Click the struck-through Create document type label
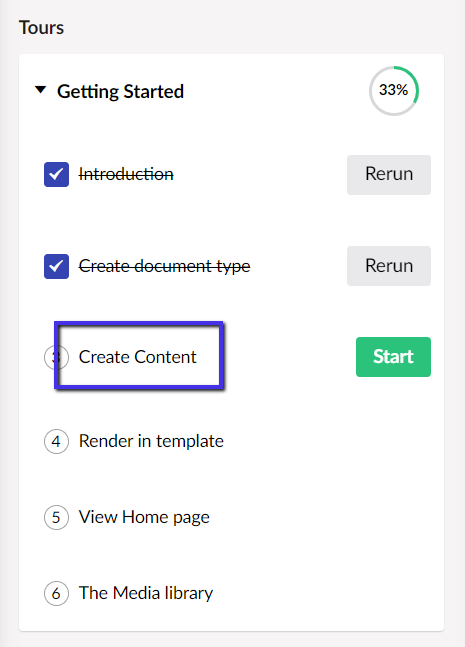Viewport: 465px width, 647px height. (x=164, y=266)
